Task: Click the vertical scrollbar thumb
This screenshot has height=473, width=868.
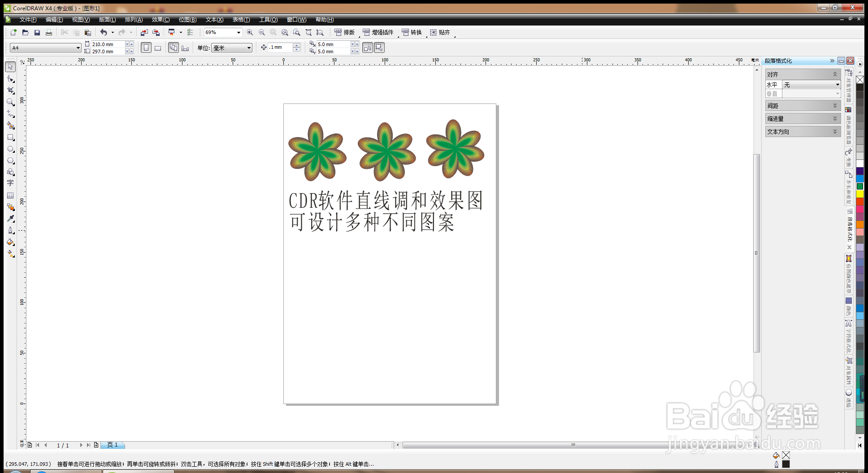Action: pos(756,253)
